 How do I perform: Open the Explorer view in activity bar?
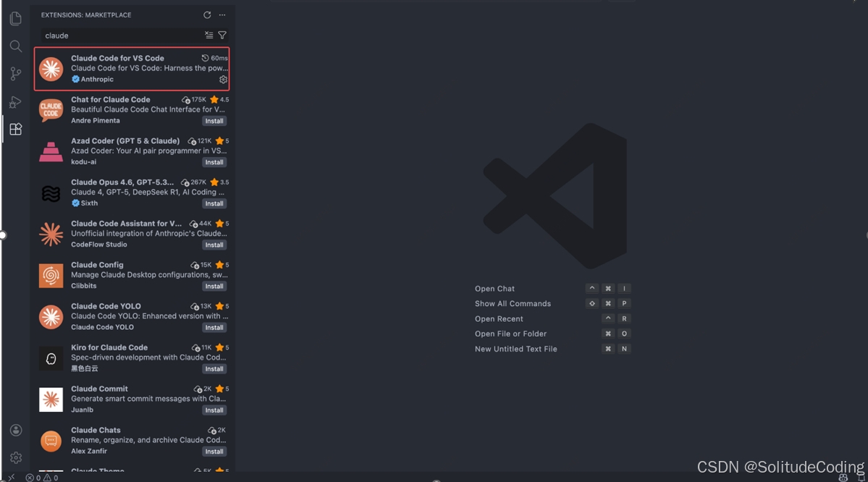(x=15, y=19)
